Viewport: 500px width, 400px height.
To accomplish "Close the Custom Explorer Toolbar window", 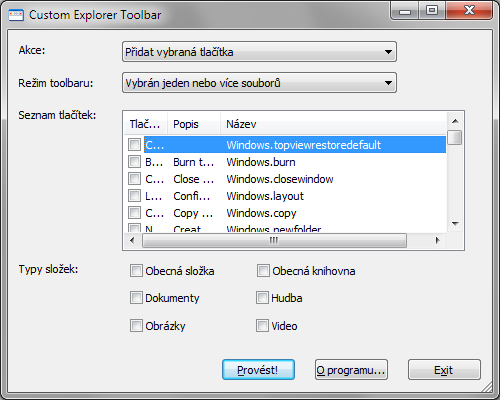I will (469, 11).
